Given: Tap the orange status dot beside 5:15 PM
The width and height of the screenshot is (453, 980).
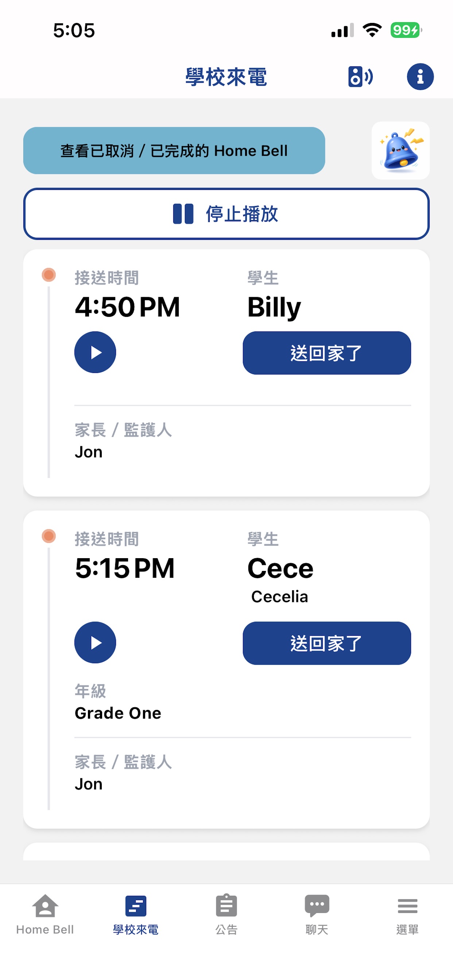Looking at the screenshot, I should (x=49, y=536).
